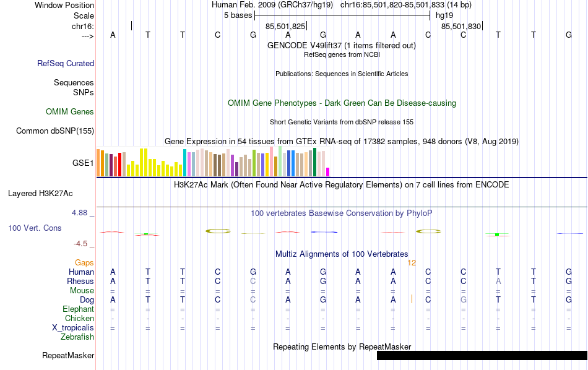Click the Mouse species label
The image size is (588, 370).
[x=82, y=291]
